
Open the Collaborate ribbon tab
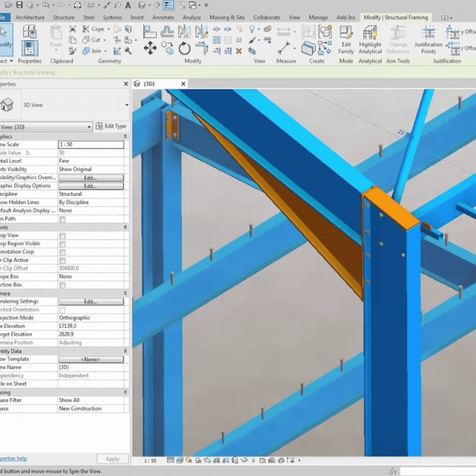click(267, 18)
